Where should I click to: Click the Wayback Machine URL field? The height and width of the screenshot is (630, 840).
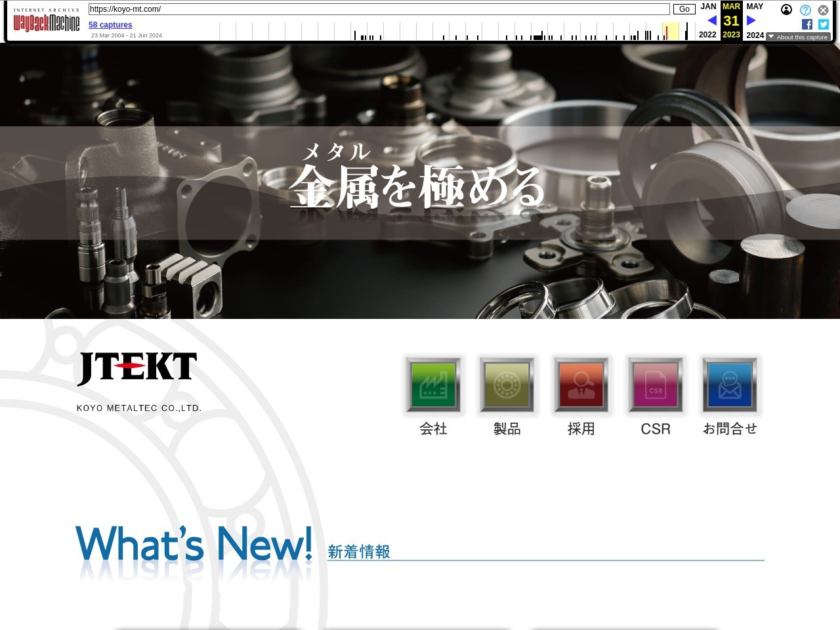point(379,9)
